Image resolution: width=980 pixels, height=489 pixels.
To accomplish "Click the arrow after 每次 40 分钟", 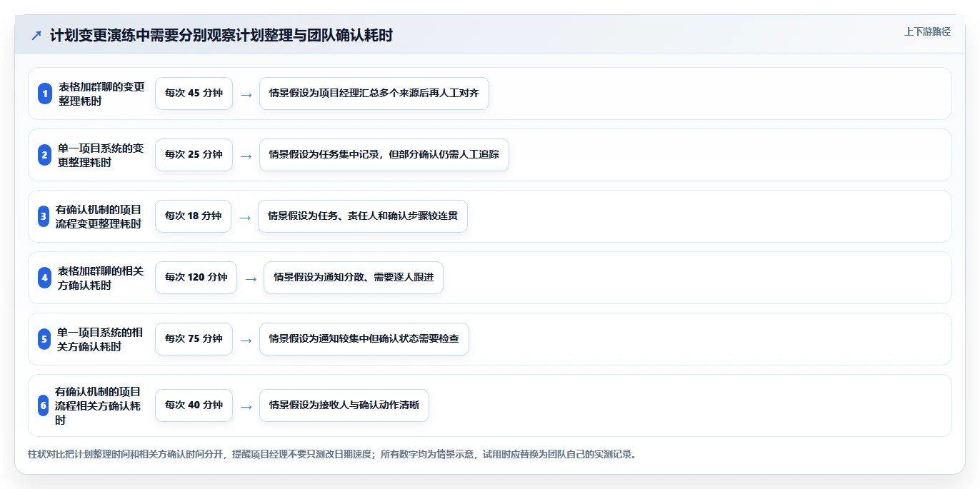I will coord(246,406).
